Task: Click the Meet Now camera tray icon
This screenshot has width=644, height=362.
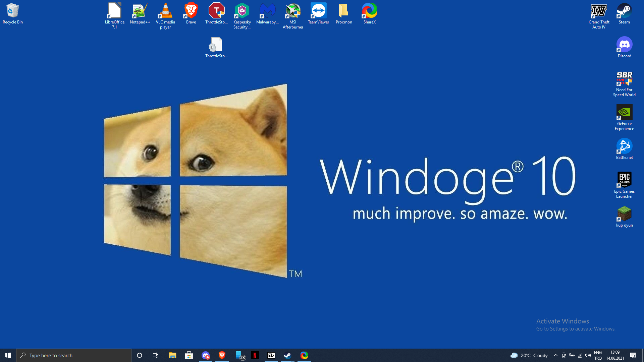Action: point(564,355)
